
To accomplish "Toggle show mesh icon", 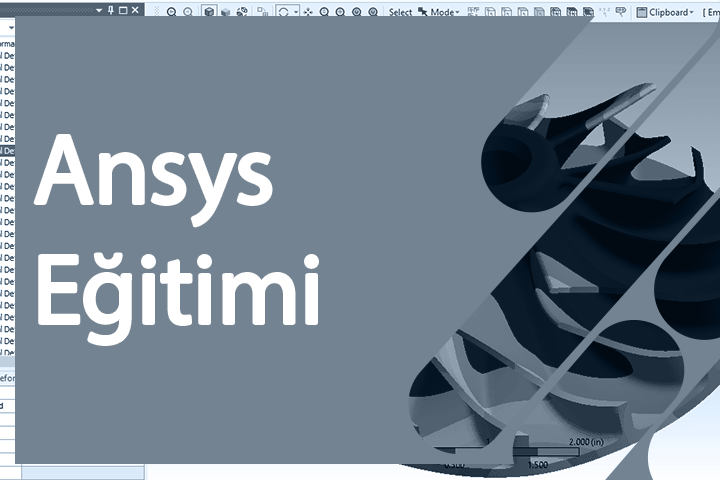I will [x=263, y=12].
